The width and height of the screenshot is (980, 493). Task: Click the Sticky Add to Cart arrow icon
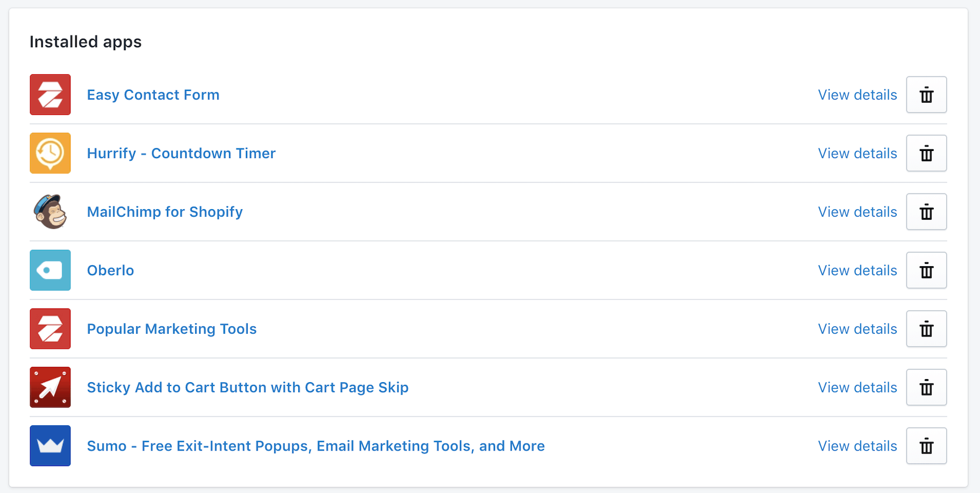click(x=50, y=388)
